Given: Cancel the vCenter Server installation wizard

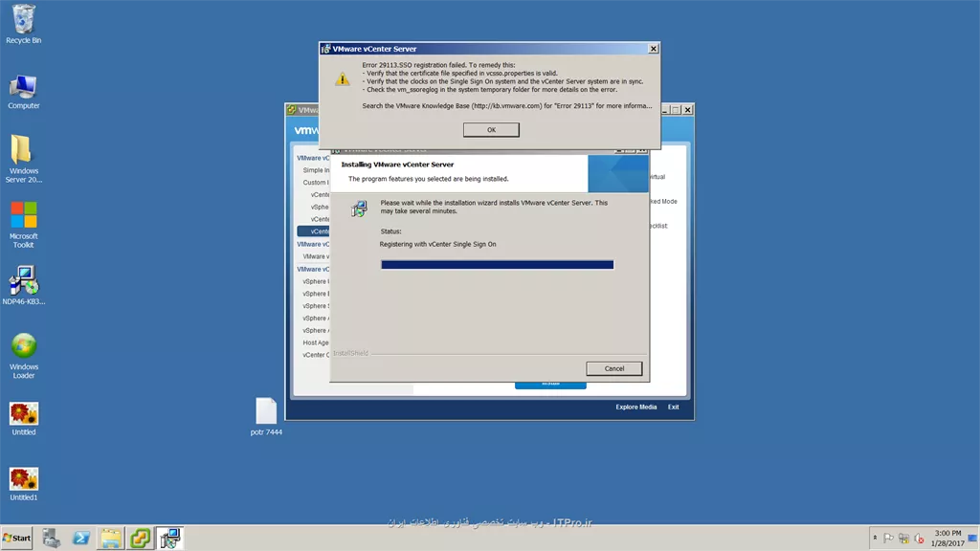Looking at the screenshot, I should tap(613, 368).
